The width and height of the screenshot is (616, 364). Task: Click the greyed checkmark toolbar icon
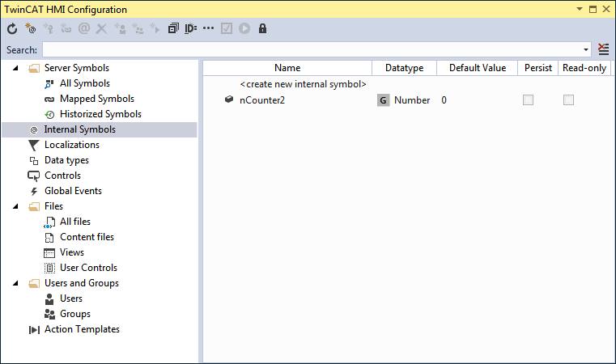point(227,28)
